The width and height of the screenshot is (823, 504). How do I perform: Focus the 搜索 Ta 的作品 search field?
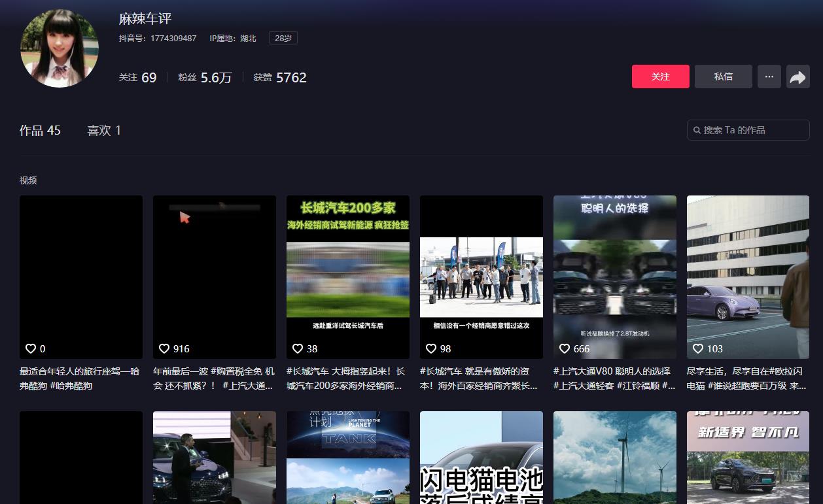pos(748,130)
